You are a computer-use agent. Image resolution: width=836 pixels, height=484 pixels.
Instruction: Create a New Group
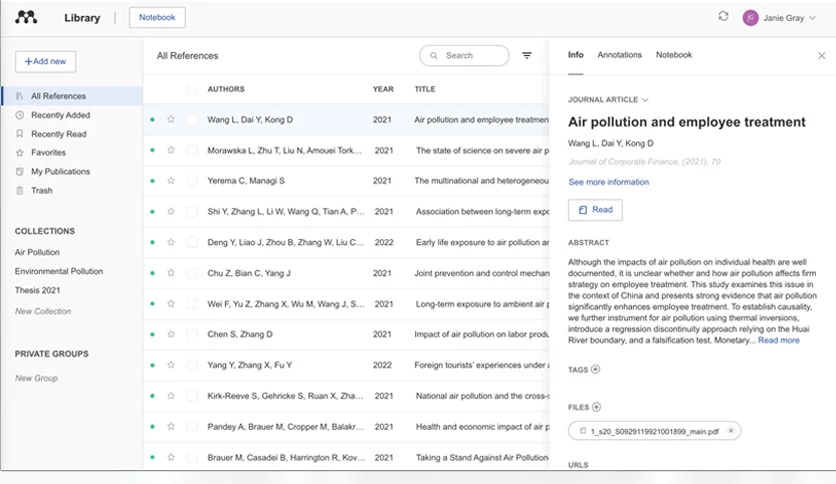click(36, 378)
